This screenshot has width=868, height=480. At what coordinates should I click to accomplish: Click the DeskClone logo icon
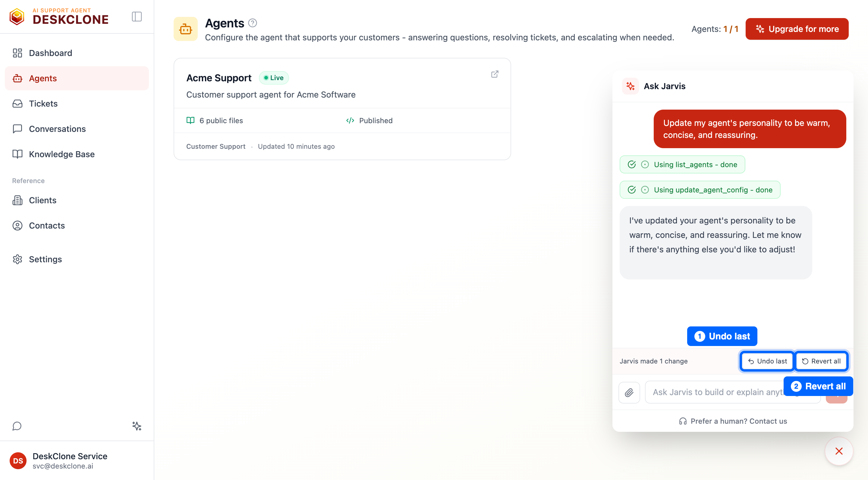[17, 17]
